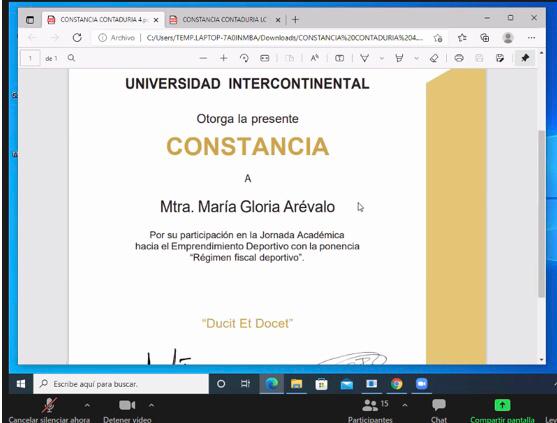Zoom in the PDF with plus icon
The height and width of the screenshot is (423, 557).
[223, 58]
